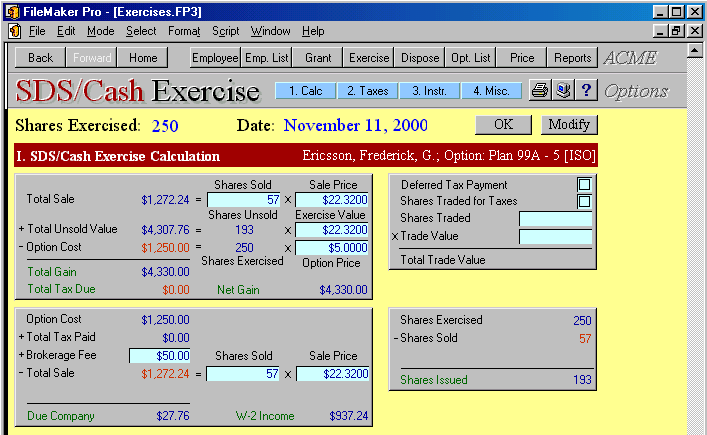Open the Script menu

pos(225,31)
